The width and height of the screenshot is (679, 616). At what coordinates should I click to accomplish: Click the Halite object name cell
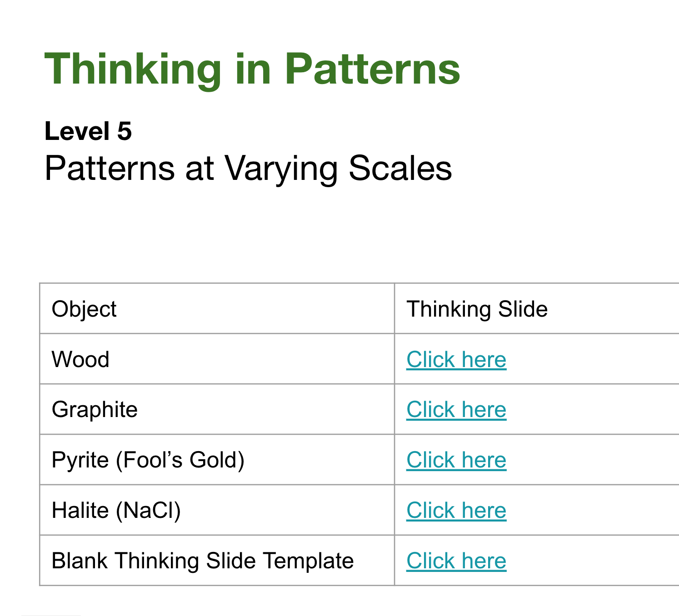coord(217,510)
